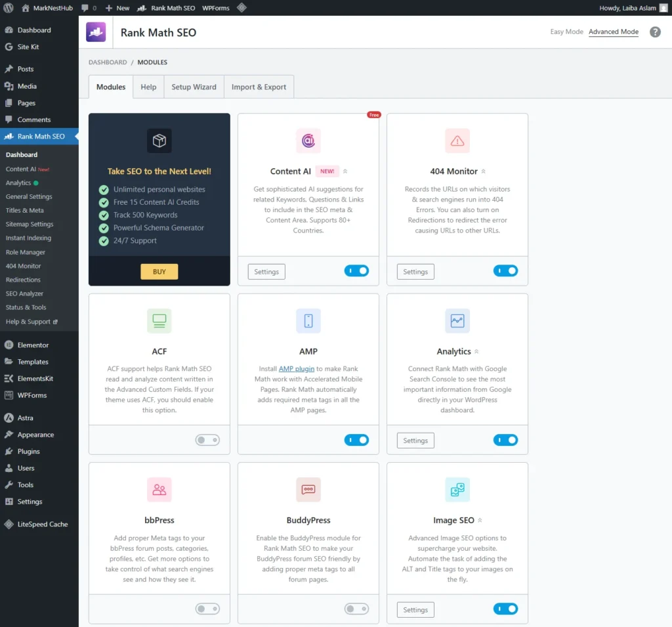Click the ElementsKit sidebar icon
Screen dimensions: 672x627
coord(9,378)
